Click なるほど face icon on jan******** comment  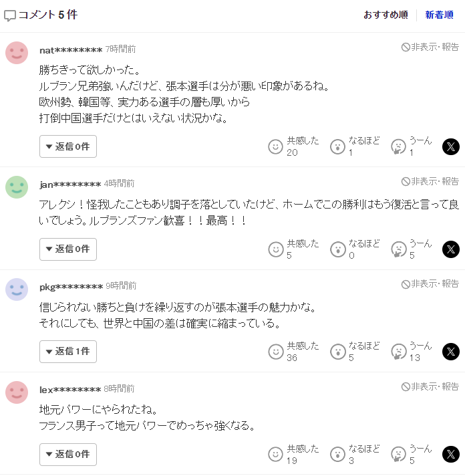[x=337, y=249]
